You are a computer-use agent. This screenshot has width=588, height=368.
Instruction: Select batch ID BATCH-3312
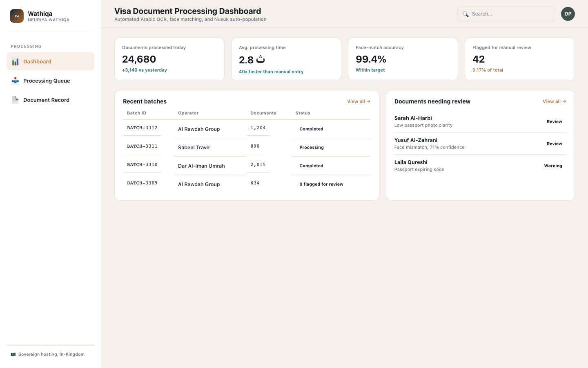(142, 128)
